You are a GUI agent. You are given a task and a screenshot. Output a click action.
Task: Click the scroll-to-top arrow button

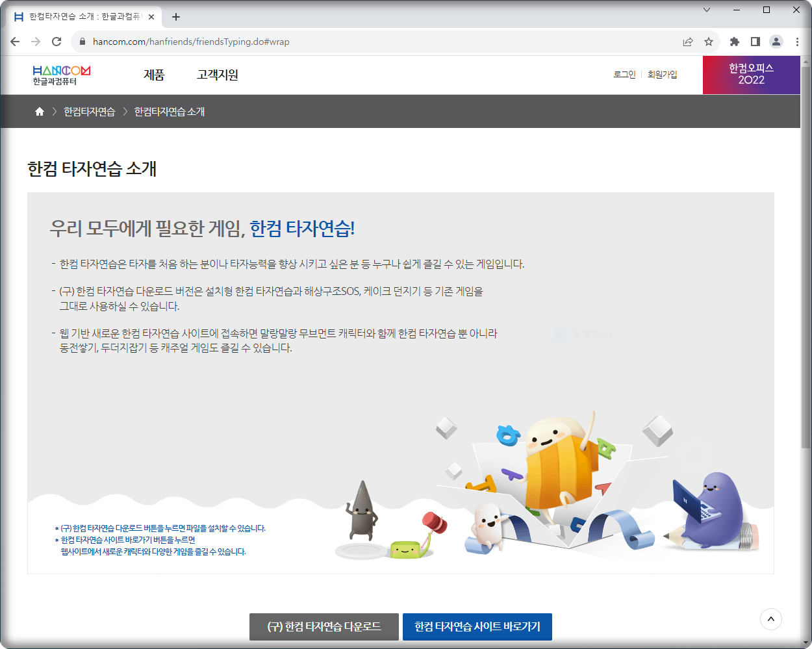771,619
